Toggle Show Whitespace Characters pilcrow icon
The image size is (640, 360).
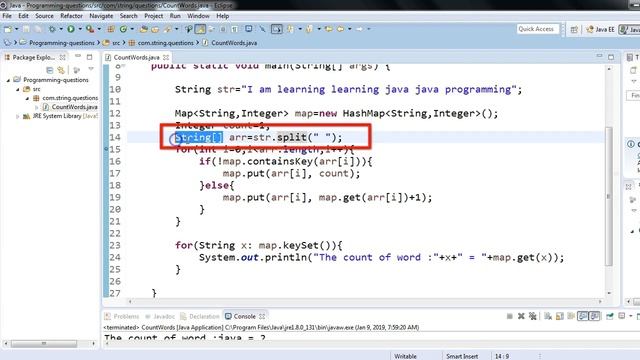(235, 29)
